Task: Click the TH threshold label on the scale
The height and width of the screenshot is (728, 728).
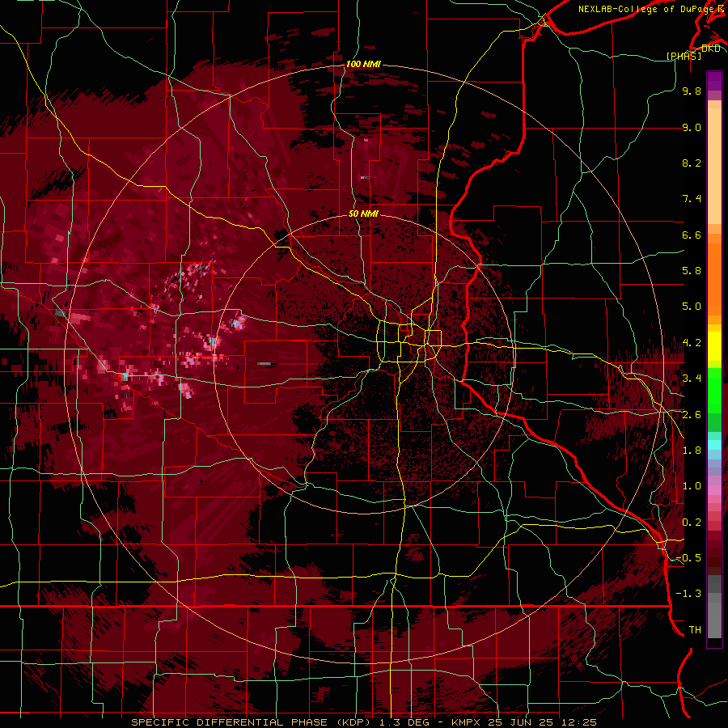Action: click(x=695, y=630)
